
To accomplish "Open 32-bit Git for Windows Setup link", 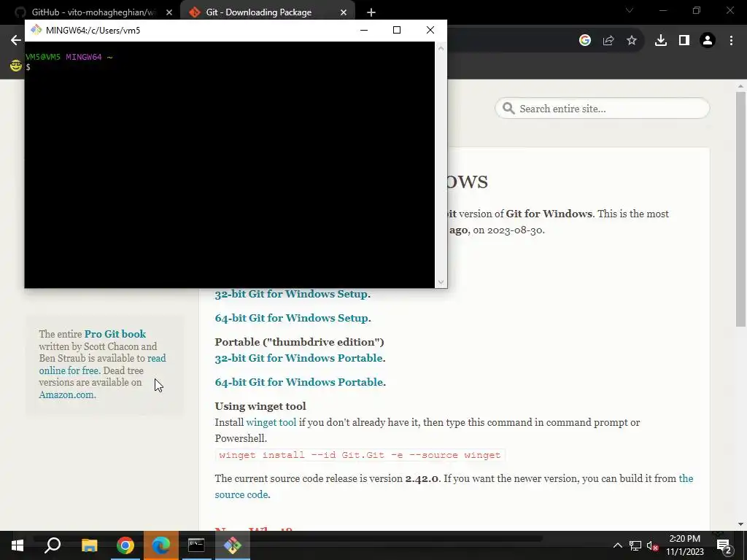I will (x=291, y=294).
